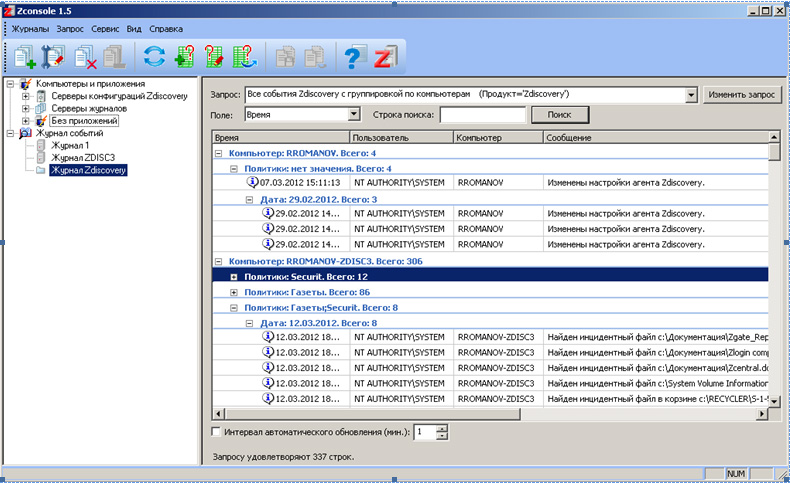790x484 pixels.
Task: Click the add new journal toolbar icon
Action: [25, 57]
